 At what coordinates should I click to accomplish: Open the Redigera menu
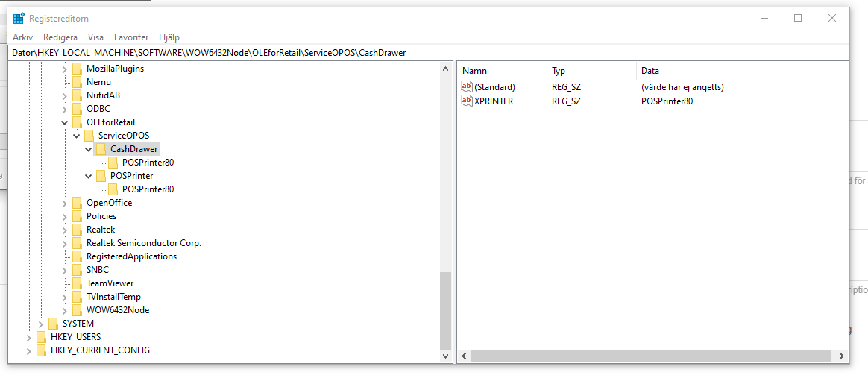pyautogui.click(x=60, y=37)
